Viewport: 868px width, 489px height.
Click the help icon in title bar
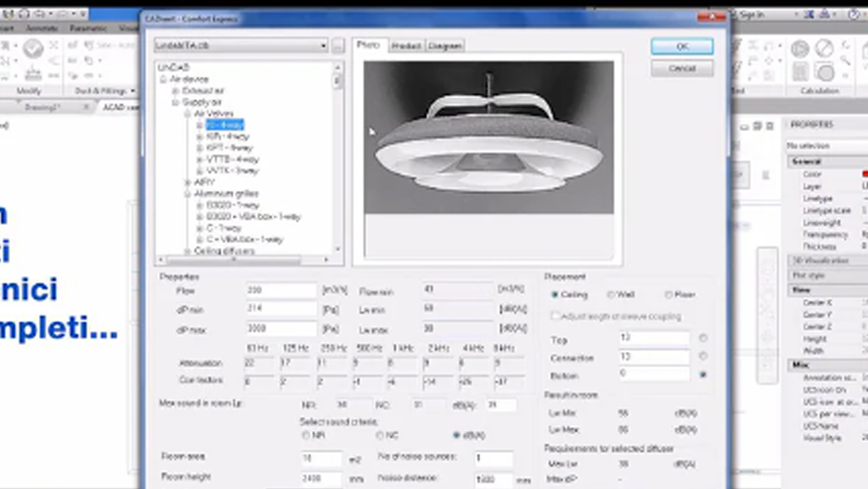click(853, 15)
